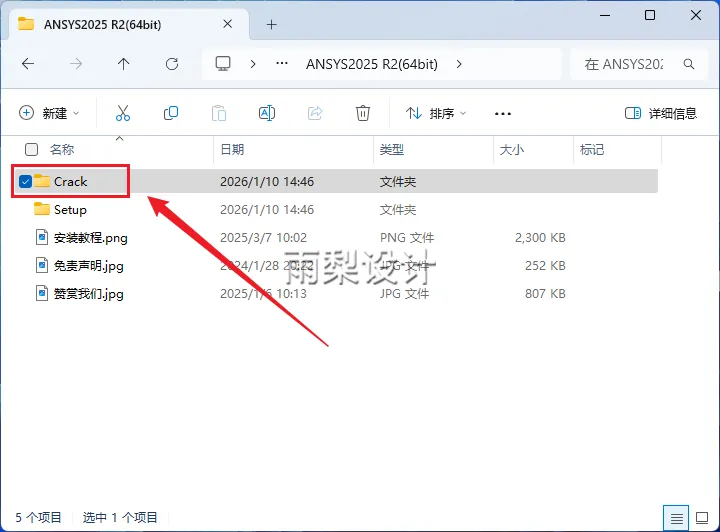Click the 252 KB size value
The height and width of the screenshot is (532, 720).
[x=545, y=266]
